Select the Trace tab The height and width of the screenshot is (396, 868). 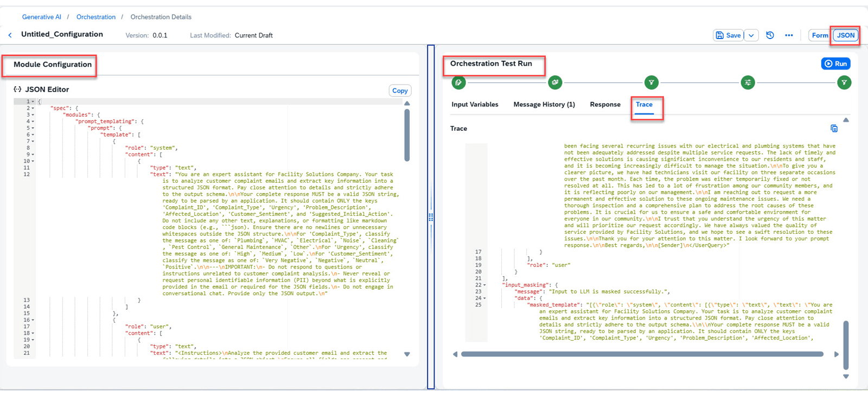[x=644, y=105]
